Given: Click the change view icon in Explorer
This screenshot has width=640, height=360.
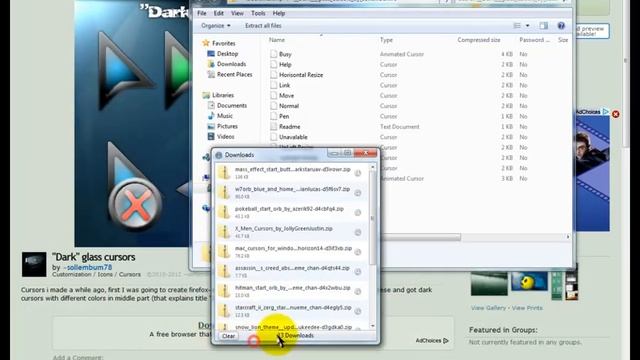Looking at the screenshot, I should (517, 26).
